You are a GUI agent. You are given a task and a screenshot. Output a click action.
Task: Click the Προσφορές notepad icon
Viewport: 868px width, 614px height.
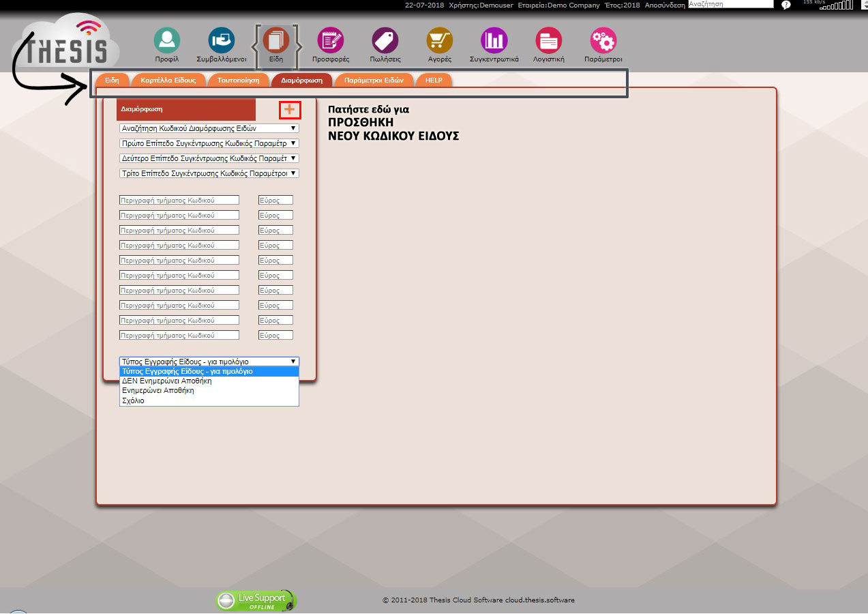(331, 41)
